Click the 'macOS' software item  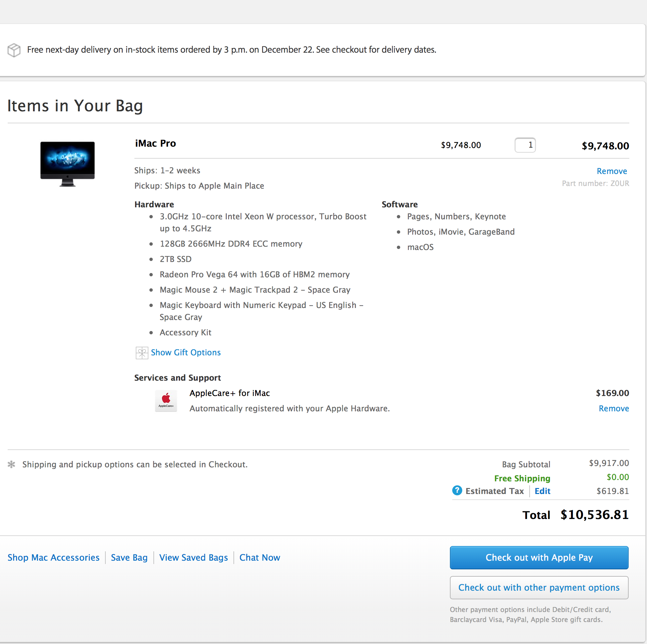pyautogui.click(x=420, y=247)
